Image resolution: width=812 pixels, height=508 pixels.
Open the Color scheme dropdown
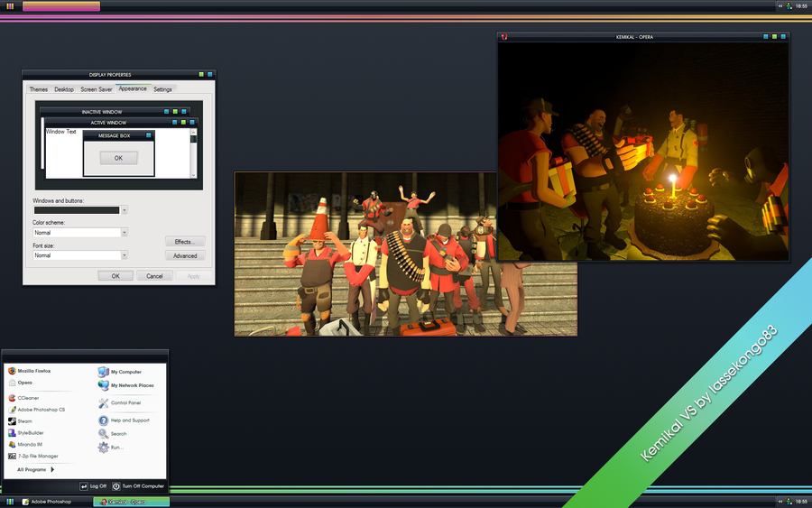125,233
